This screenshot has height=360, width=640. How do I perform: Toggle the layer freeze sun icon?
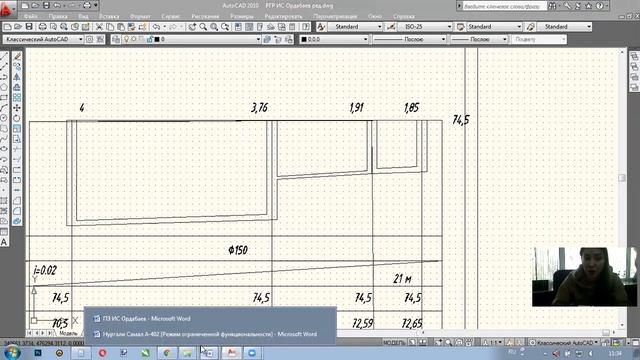(133, 40)
